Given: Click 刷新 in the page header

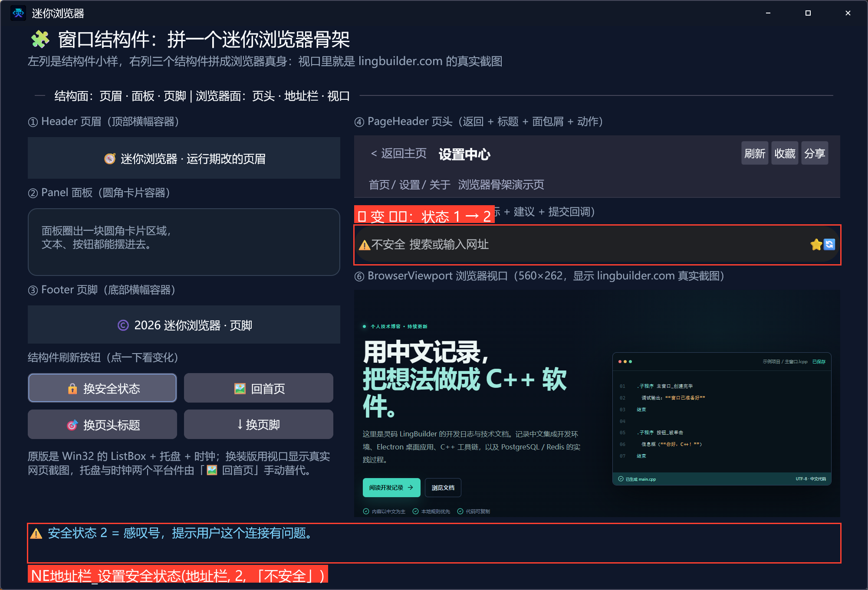Looking at the screenshot, I should (755, 153).
